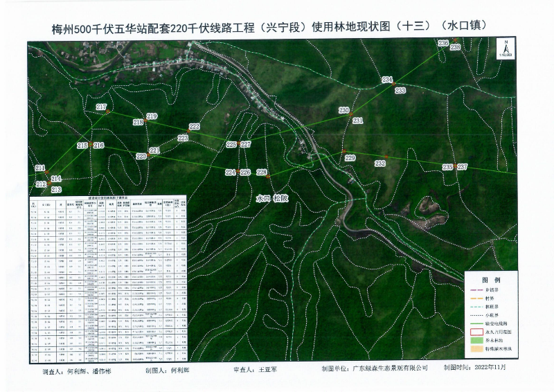Viewport: 554px width, 392px height.
Task: Select tower label 220
Action: click(141, 156)
